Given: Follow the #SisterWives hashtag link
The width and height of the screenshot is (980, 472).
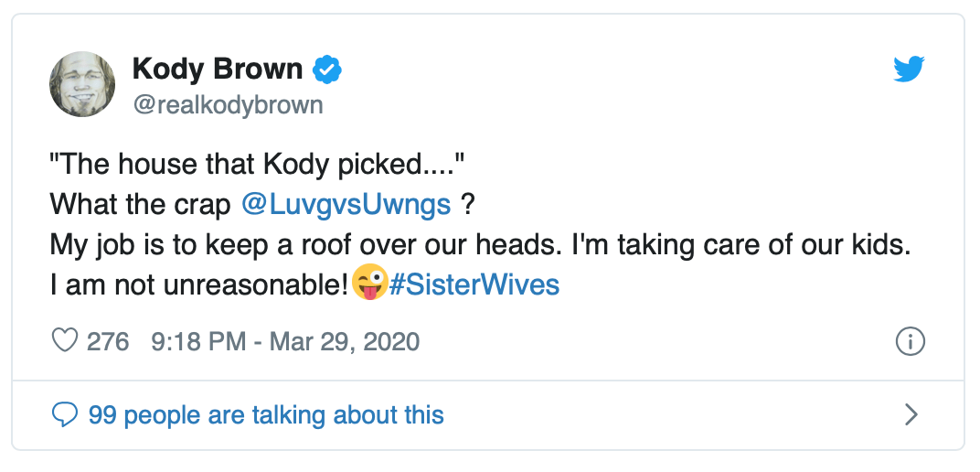Looking at the screenshot, I should pos(474,284).
